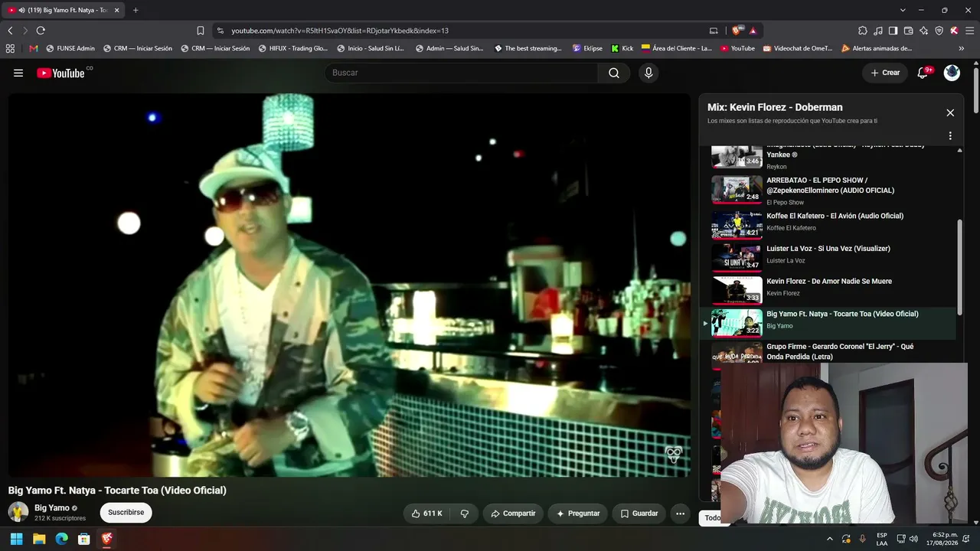Open the FUNSE Admin bookmark
The image size is (980, 551).
click(70, 48)
